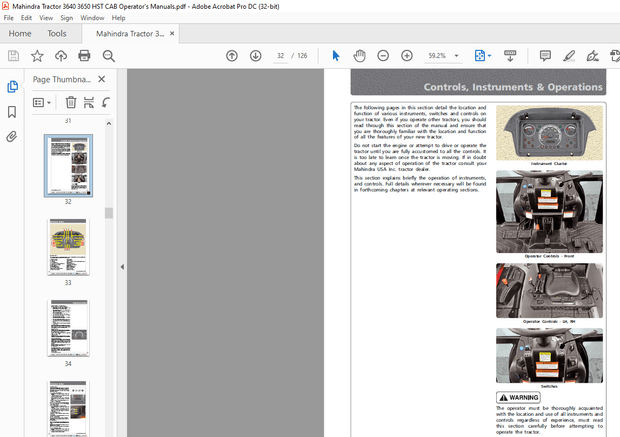Delete selected page with trash icon
The image size is (620, 437).
[x=71, y=102]
